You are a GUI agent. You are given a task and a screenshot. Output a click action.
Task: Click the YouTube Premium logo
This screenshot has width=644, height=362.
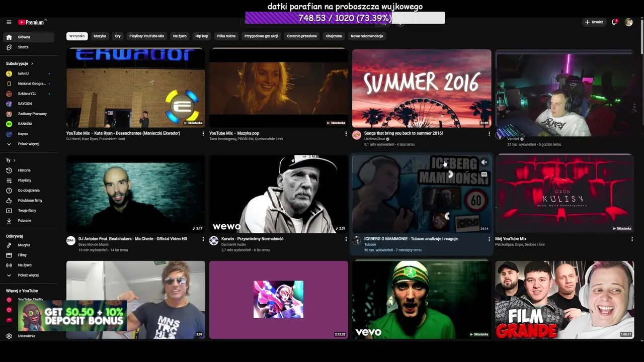click(32, 22)
